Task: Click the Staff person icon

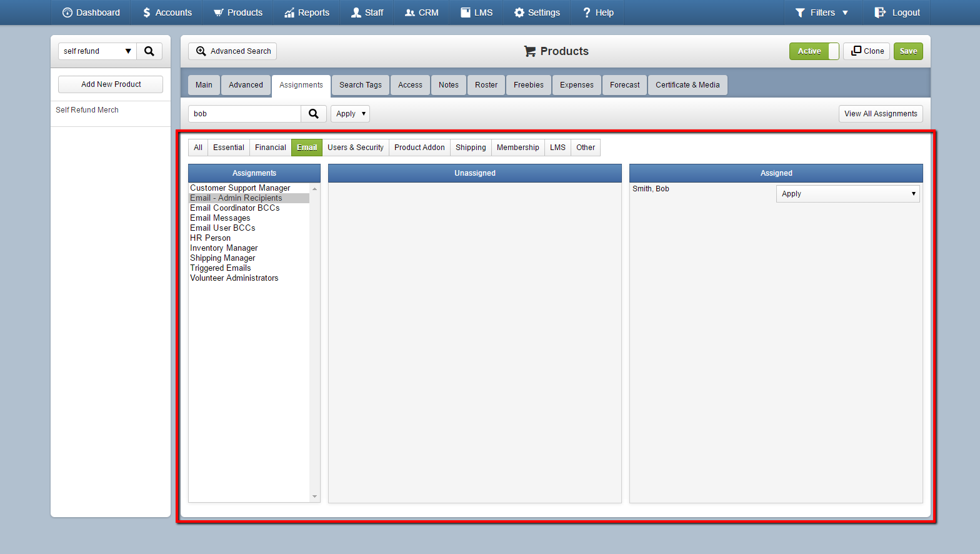Action: pyautogui.click(x=356, y=13)
